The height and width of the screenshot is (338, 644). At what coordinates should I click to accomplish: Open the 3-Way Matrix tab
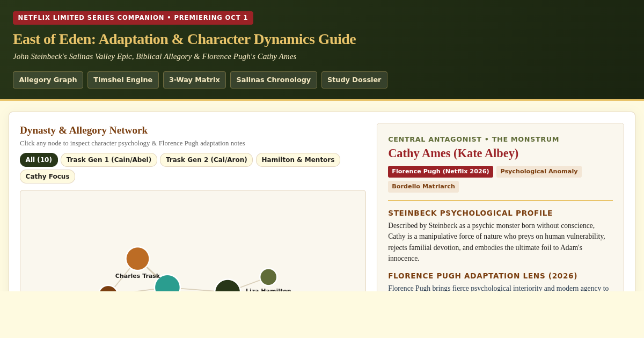point(194,80)
